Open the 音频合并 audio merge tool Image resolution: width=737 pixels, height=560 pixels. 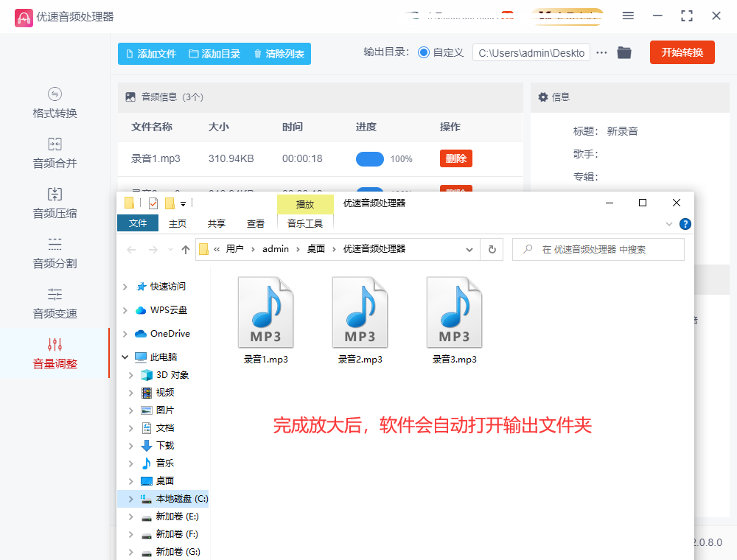click(x=55, y=153)
